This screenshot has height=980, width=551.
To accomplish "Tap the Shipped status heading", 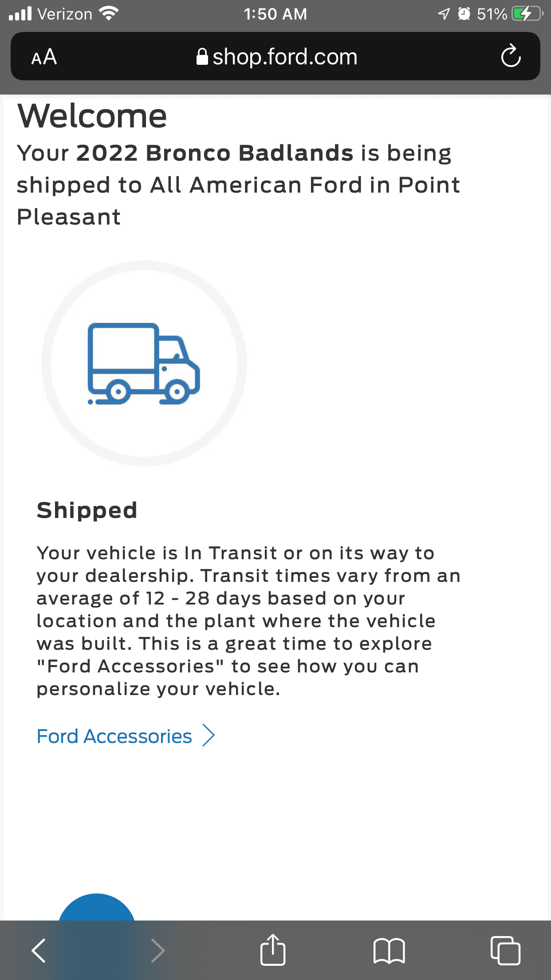I will pyautogui.click(x=87, y=510).
